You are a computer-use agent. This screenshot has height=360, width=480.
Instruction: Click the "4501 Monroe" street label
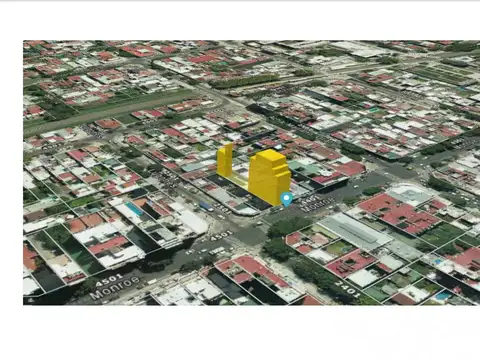coord(114,287)
